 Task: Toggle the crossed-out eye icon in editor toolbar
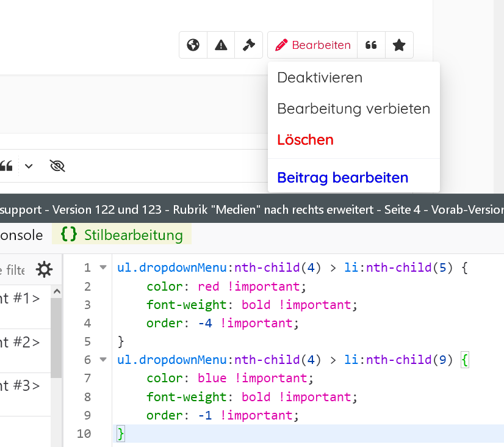click(57, 165)
